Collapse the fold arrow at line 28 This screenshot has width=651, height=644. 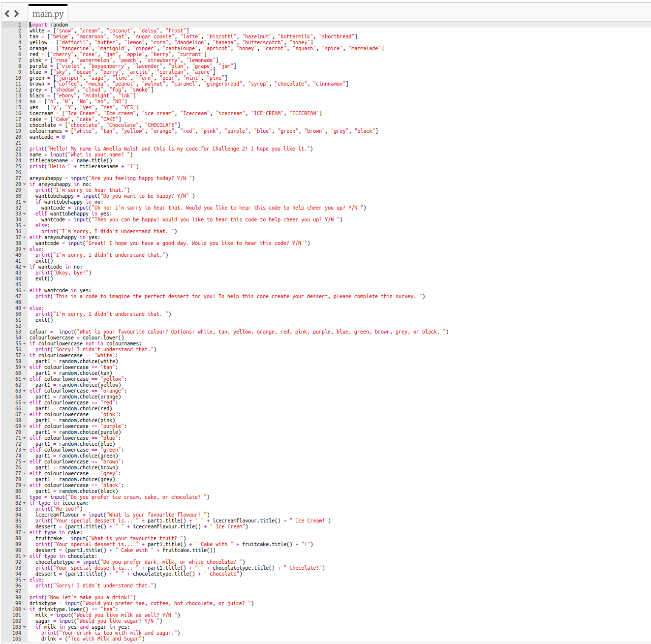tap(24, 184)
